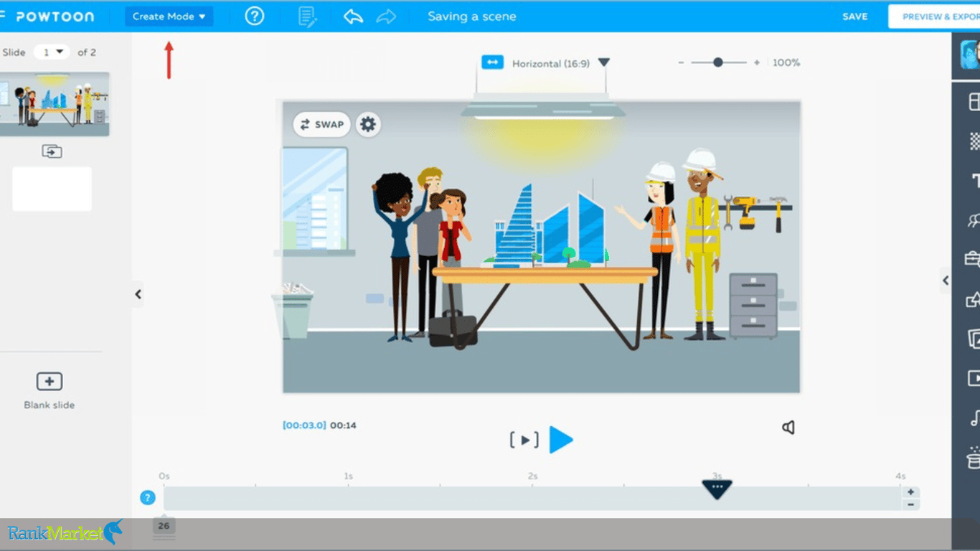Click the SAVE button

click(854, 17)
